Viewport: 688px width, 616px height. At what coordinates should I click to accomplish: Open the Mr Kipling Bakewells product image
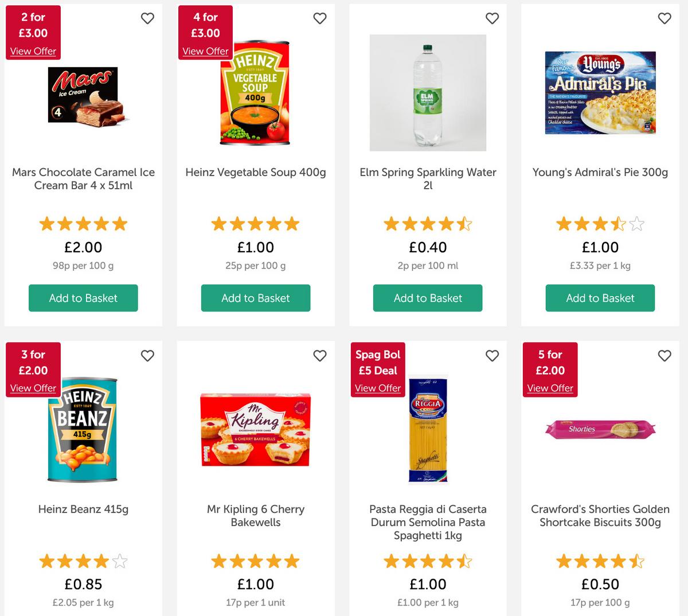pos(256,430)
